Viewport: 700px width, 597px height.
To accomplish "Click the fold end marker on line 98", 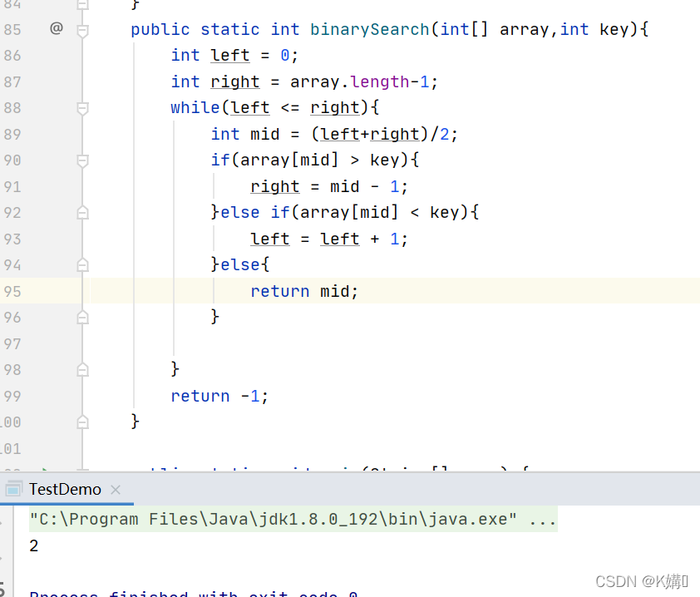I will (82, 370).
